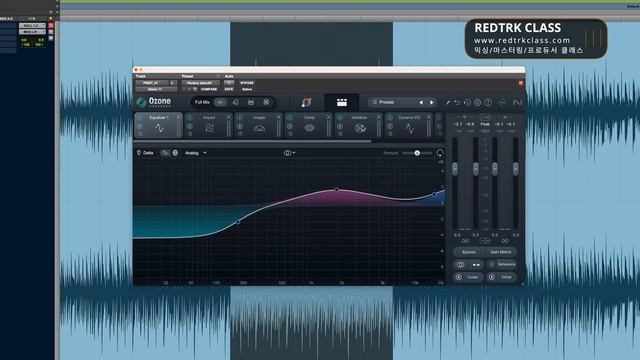Open the Ozone history clock icon
640x360 pixels.
pos(467,102)
